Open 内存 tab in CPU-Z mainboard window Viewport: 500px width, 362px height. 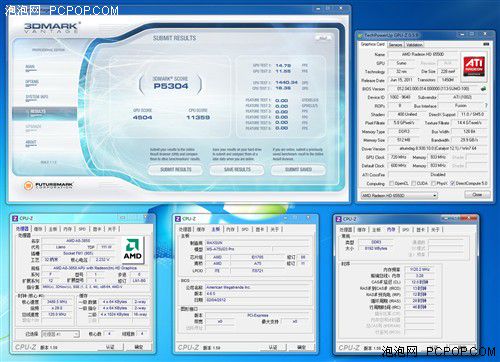[x=230, y=229]
